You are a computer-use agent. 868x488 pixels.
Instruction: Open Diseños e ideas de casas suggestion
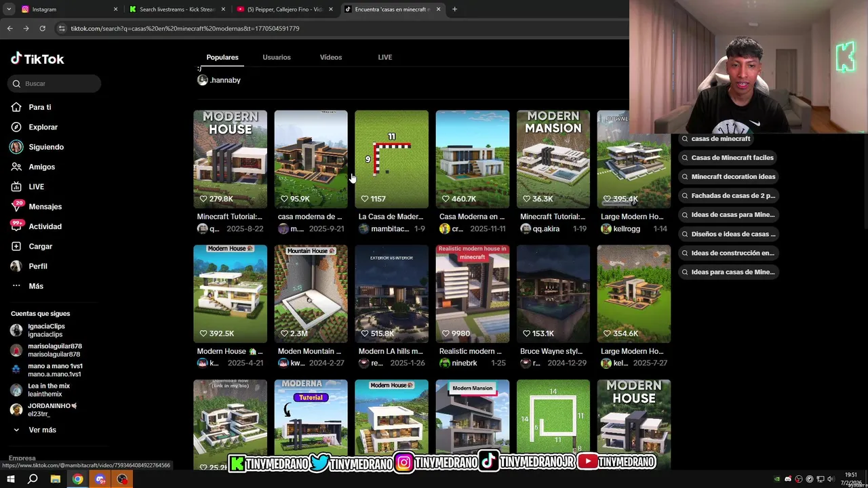(728, 234)
